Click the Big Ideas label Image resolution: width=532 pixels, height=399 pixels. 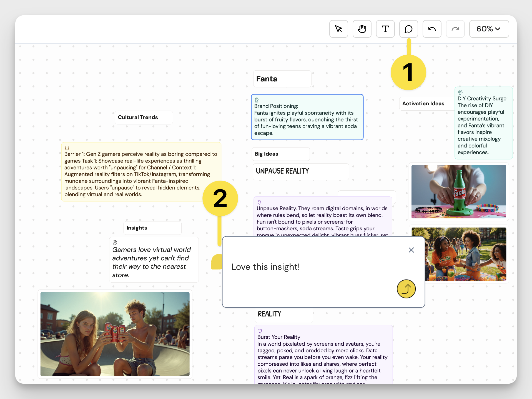(x=281, y=154)
